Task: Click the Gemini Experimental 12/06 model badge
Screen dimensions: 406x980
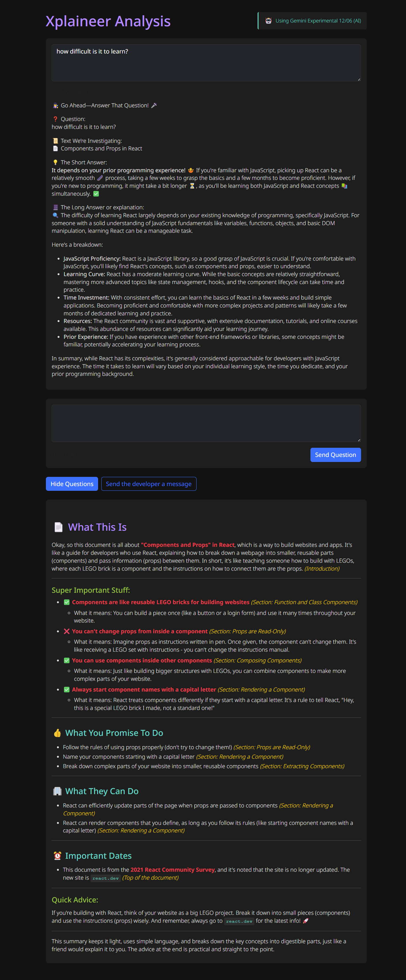Action: click(x=312, y=21)
